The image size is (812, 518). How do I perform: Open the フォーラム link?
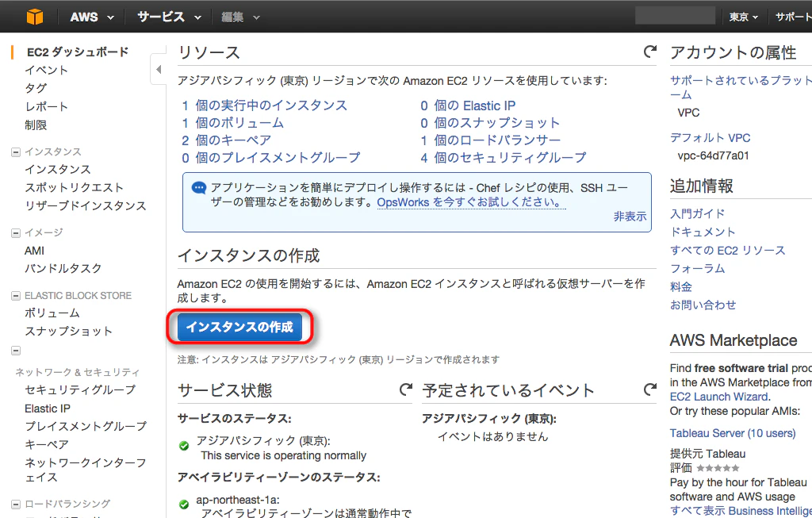point(698,268)
